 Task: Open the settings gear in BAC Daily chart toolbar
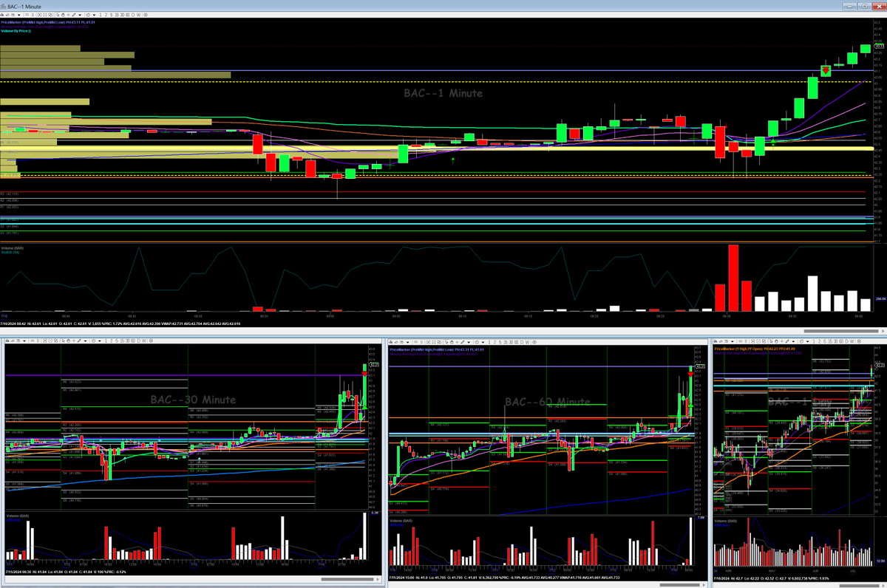[x=859, y=341]
